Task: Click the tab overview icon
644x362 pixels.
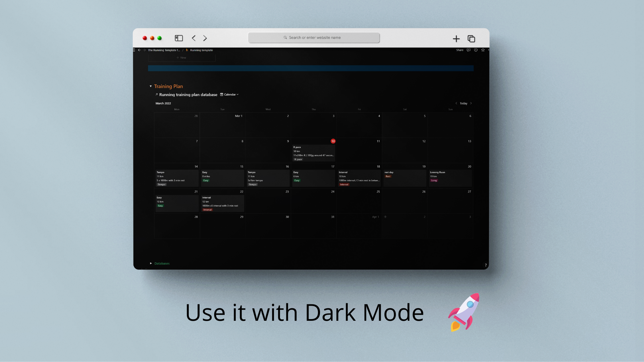Action: 471,39
